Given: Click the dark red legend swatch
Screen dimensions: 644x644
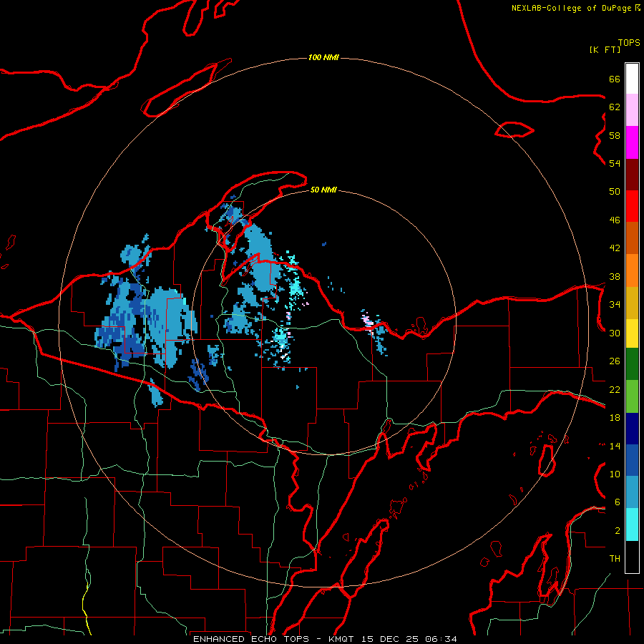Looking at the screenshot, I should (632, 175).
